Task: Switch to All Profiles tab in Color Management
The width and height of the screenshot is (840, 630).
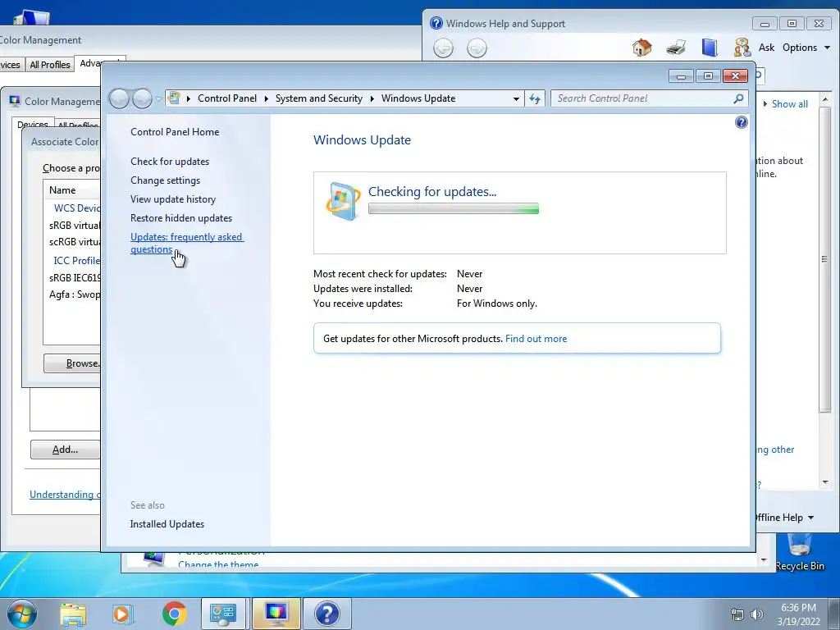Action: 50,65
